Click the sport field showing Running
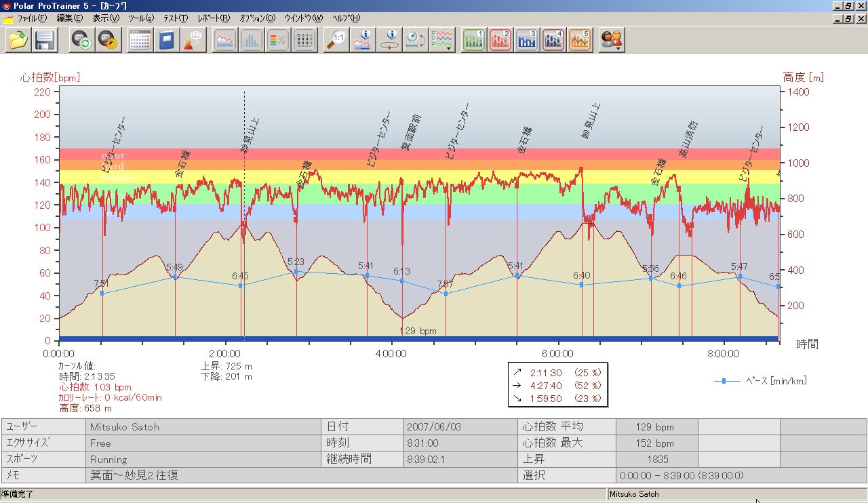 point(203,459)
